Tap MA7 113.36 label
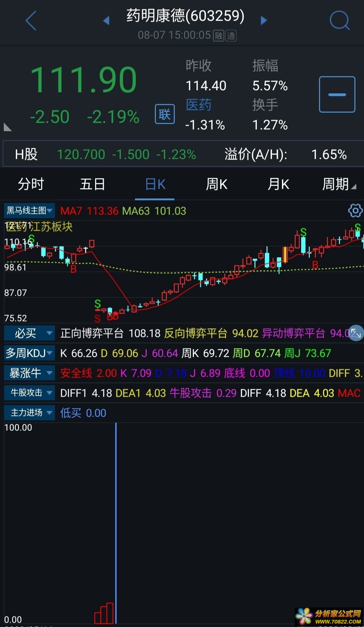This screenshot has height=627, width=364. tap(89, 211)
